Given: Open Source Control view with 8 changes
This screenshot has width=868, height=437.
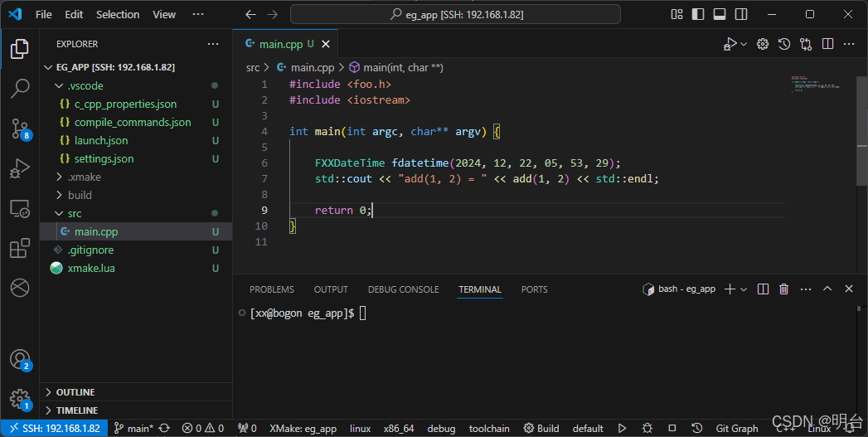Looking at the screenshot, I should 21,129.
